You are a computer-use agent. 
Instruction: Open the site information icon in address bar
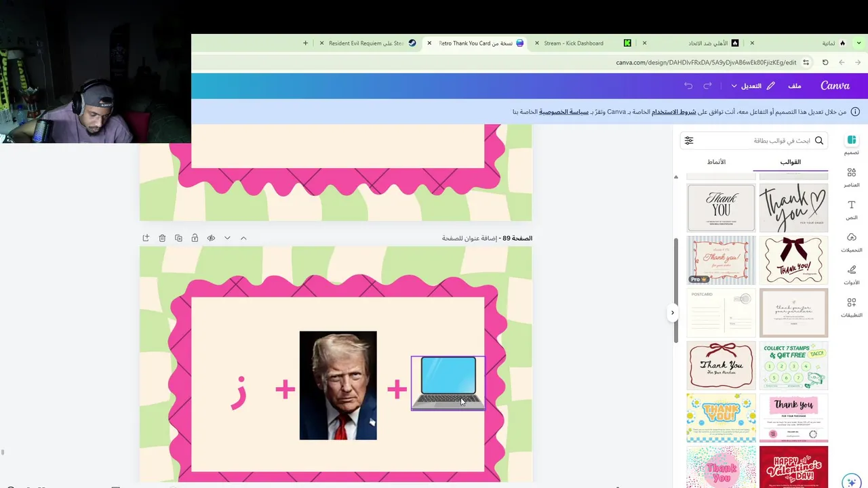click(806, 62)
